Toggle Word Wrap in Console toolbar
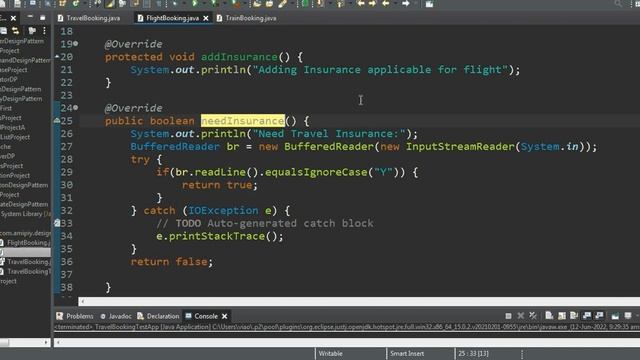The width and height of the screenshot is (640, 360). click(574, 316)
